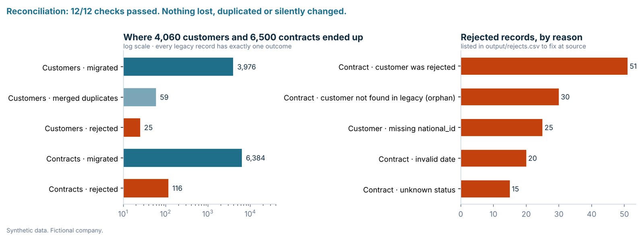Select the Customers merged duplicates bar
The image size is (644, 236).
140,97
